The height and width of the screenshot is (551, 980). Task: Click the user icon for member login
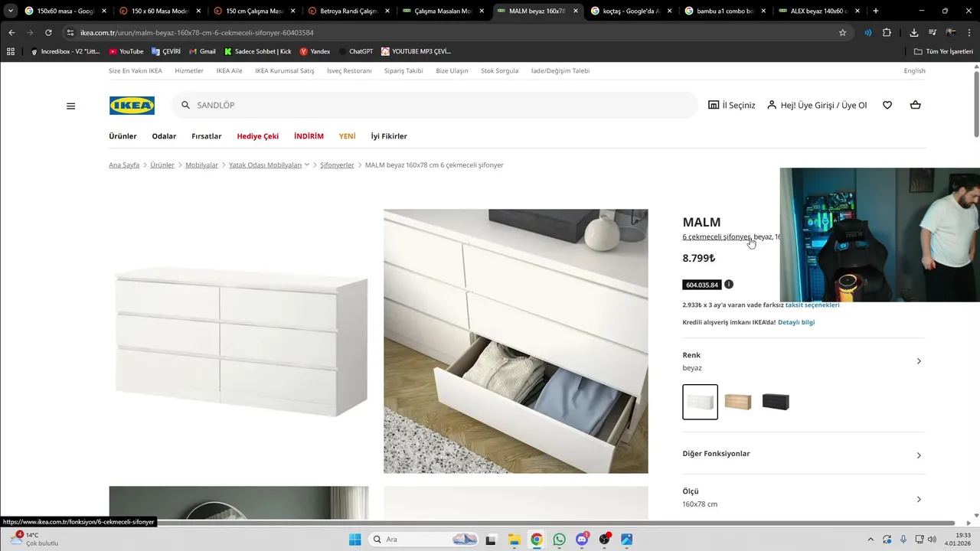point(772,105)
